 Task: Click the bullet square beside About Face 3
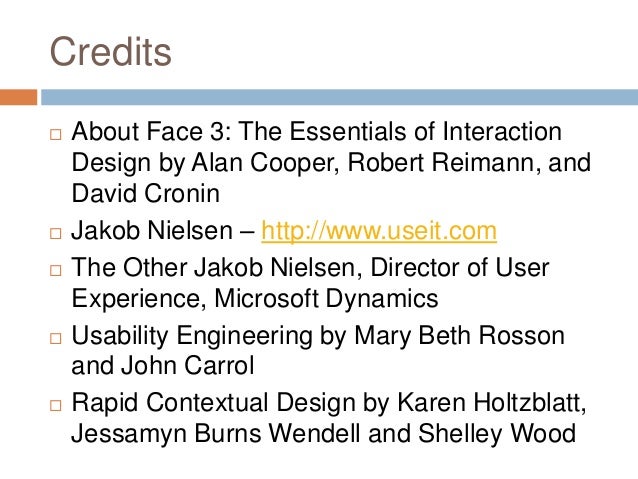pyautogui.click(x=56, y=134)
